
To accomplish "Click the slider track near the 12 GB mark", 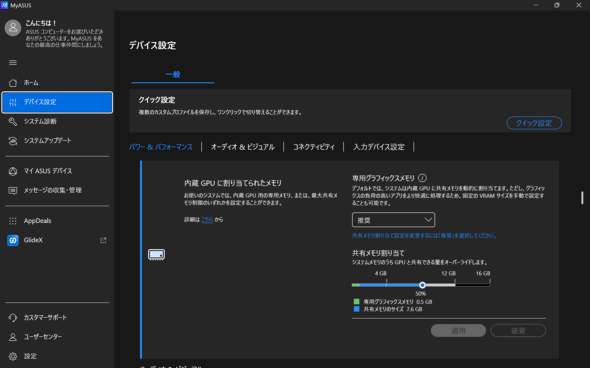I will tap(455, 285).
